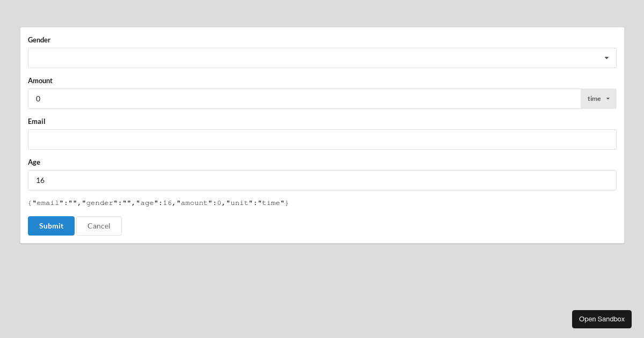Click the caret beside the time unit

click(608, 99)
